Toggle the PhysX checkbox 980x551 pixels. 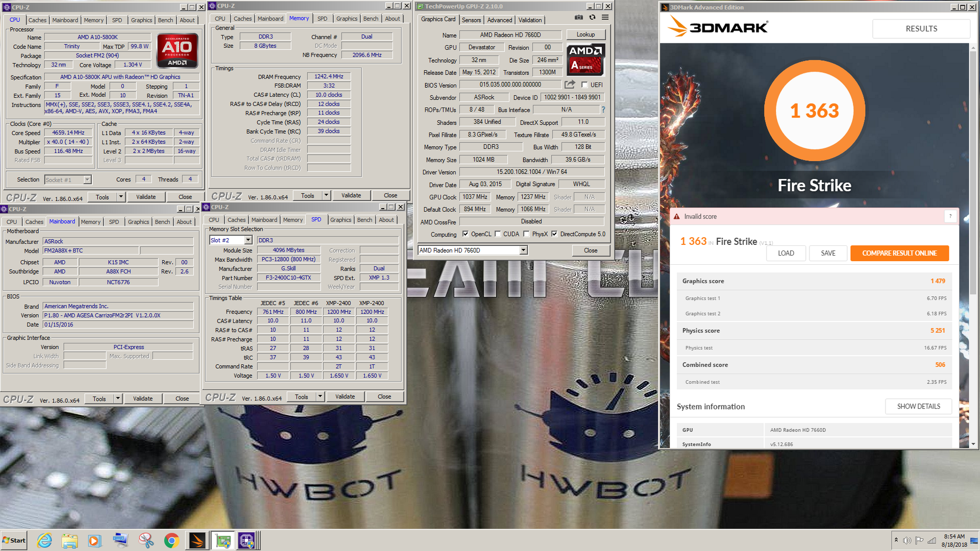tap(526, 234)
